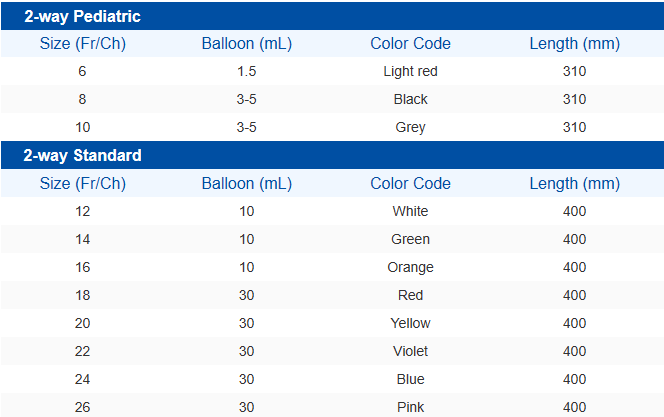This screenshot has height=417, width=664.
Task: Select the Blue color code cell
Action: (410, 379)
